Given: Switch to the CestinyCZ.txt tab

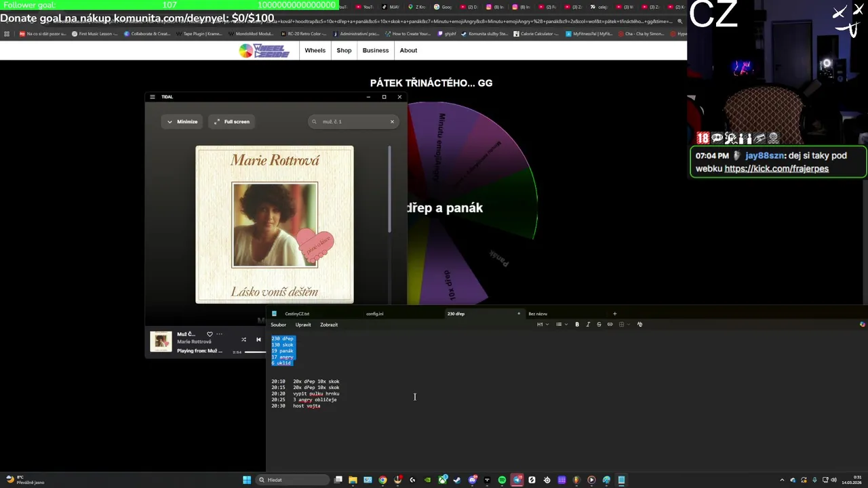Looking at the screenshot, I should pos(297,314).
